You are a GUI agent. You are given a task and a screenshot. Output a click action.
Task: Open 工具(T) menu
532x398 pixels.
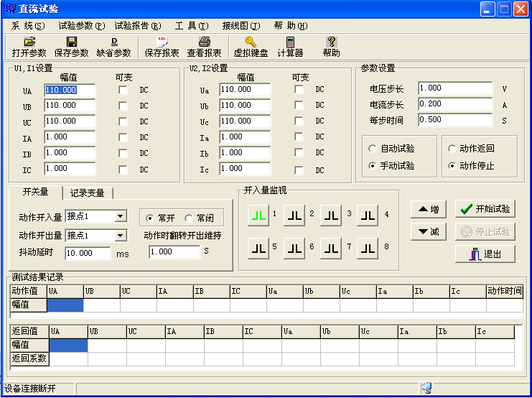point(192,26)
